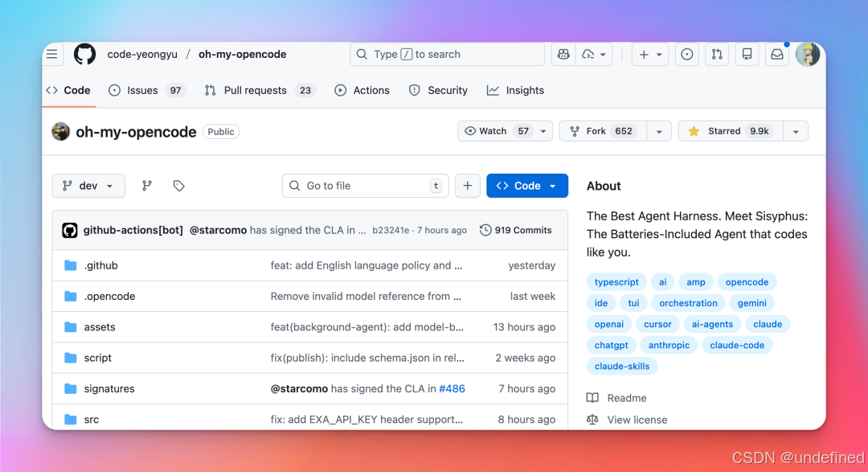868x472 pixels.
Task: Click the github-actions bot avatar icon
Action: 70,230
